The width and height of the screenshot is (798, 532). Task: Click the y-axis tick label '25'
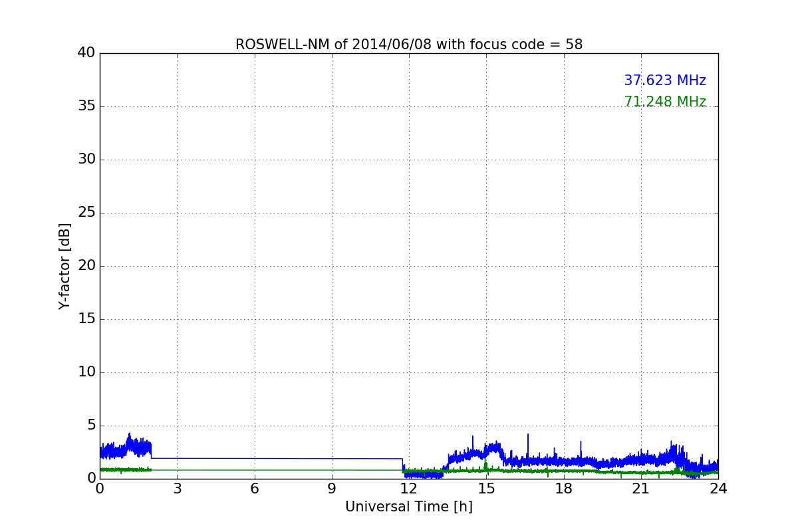(86, 212)
